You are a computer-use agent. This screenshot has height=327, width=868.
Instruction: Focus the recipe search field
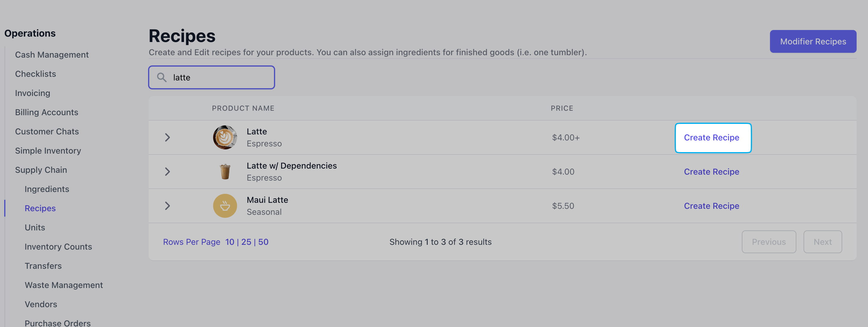[212, 77]
